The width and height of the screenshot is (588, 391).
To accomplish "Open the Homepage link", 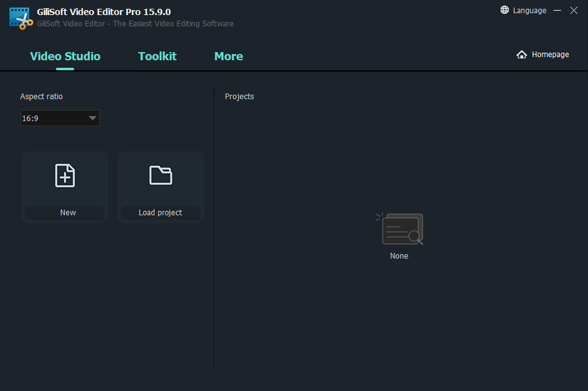I will [x=550, y=55].
